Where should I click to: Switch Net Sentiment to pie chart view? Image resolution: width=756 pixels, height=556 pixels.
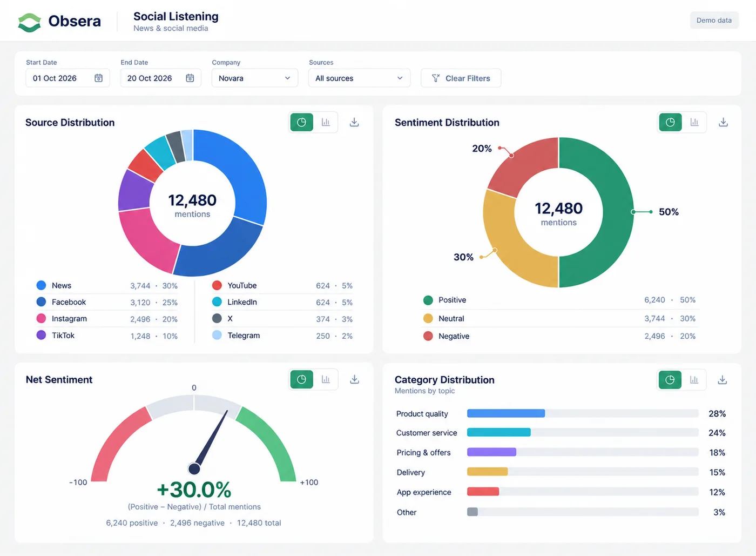pyautogui.click(x=302, y=379)
